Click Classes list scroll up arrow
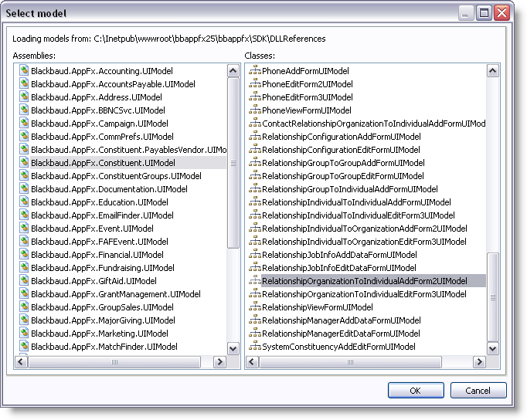The height and width of the screenshot is (420, 527). pos(493,71)
